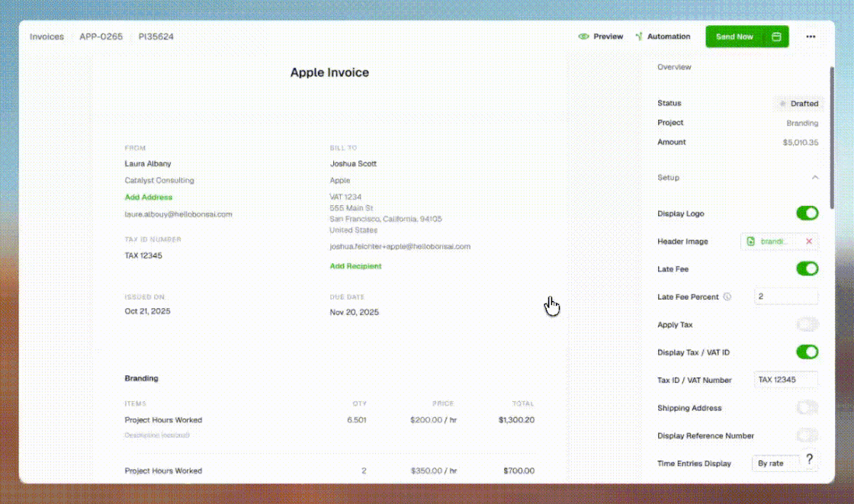Click the quantity 6.501

357,420
